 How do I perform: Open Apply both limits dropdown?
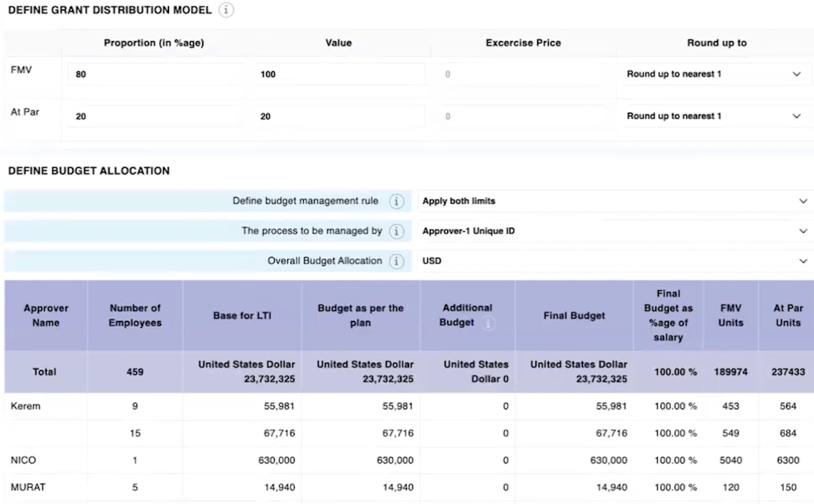[x=615, y=201]
